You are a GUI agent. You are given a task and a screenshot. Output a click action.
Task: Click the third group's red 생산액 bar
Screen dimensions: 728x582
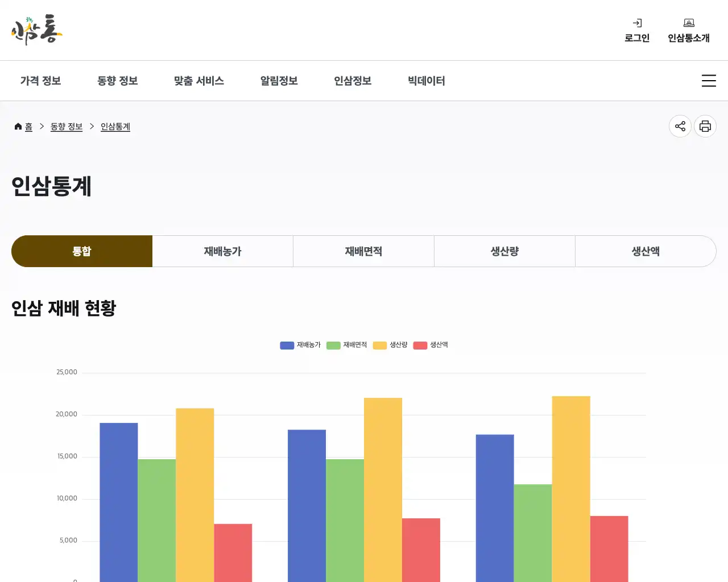click(609, 549)
